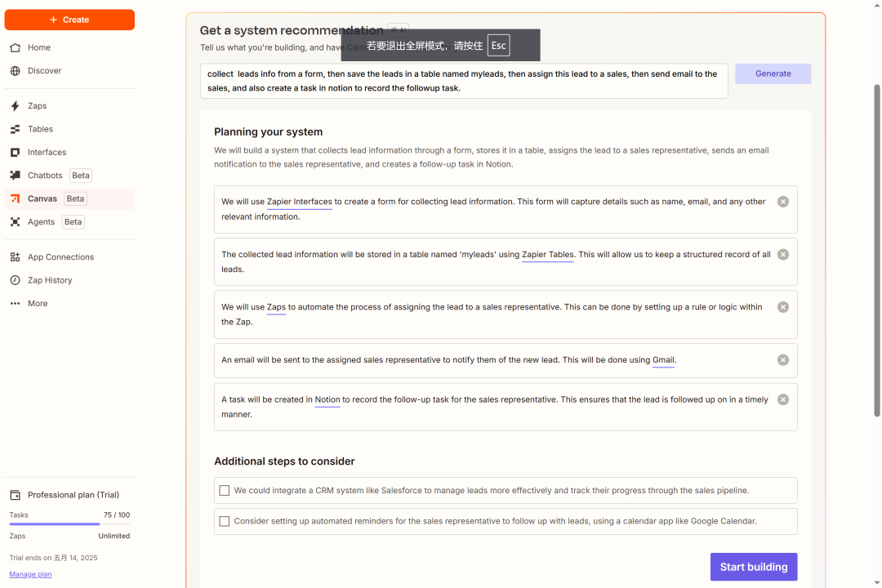Image resolution: width=882 pixels, height=588 pixels.
Task: Expand the More menu in sidebar
Action: click(x=69, y=303)
